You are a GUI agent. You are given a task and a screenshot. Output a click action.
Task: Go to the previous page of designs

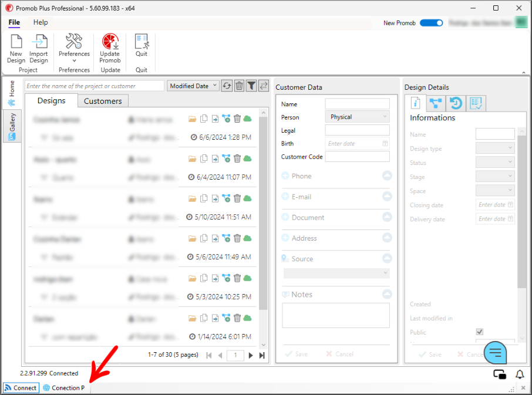pos(220,355)
